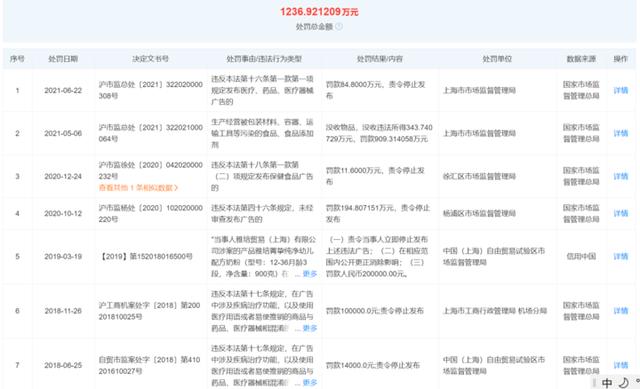Click document number 自贸市监案处字〔2018〕第410201610027号
The height and width of the screenshot is (389, 640).
[x=149, y=365]
